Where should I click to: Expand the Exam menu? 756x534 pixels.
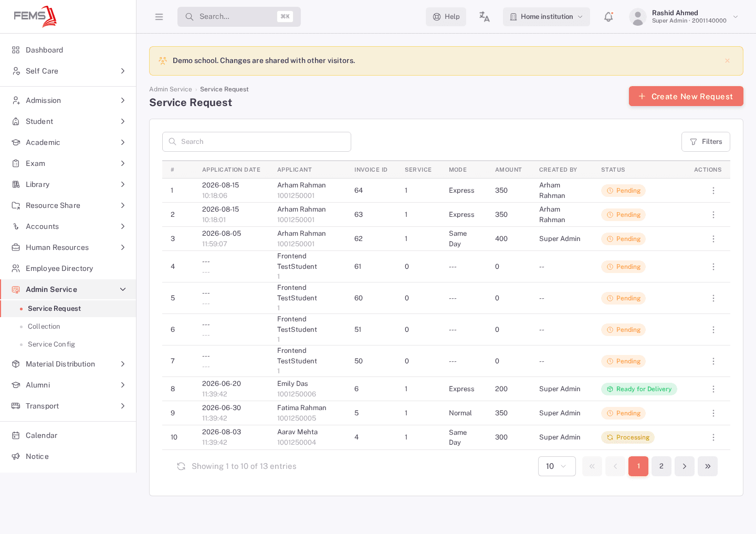click(x=68, y=163)
